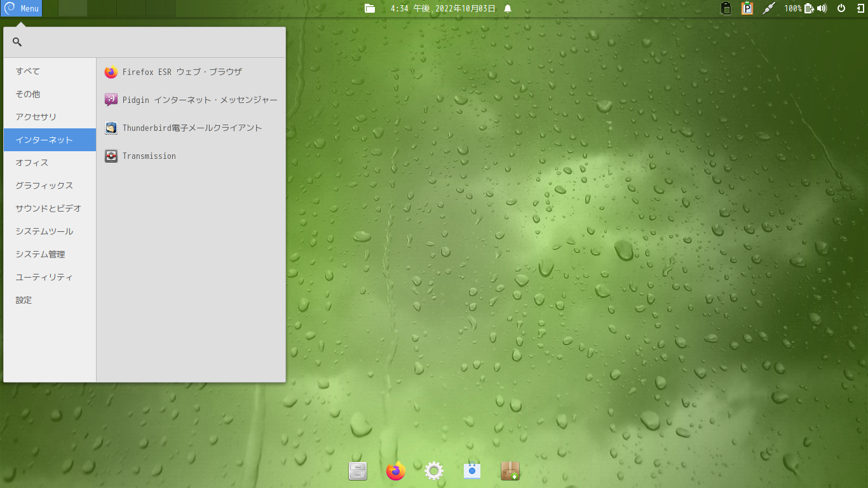Open places folder icon in top panel
The width and height of the screenshot is (868, 488).
[x=370, y=8]
